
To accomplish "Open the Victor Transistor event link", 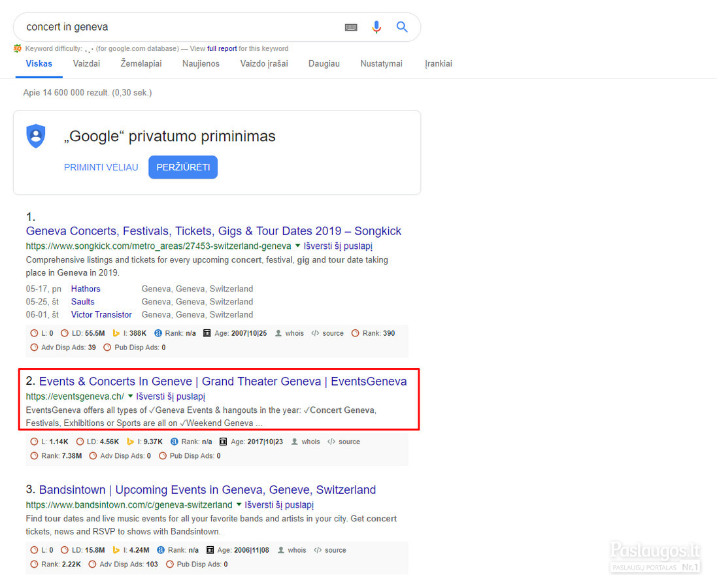I will pyautogui.click(x=101, y=314).
